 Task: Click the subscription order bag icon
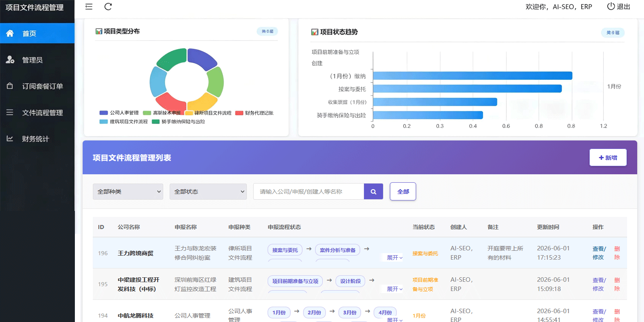coord(10,86)
